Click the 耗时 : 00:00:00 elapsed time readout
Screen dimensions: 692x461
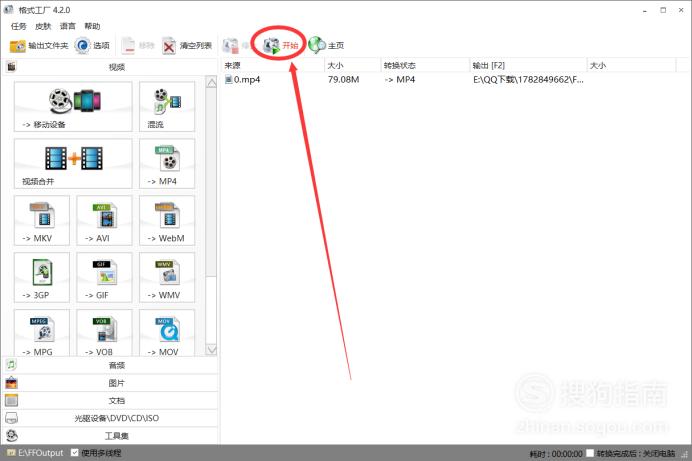556,454
